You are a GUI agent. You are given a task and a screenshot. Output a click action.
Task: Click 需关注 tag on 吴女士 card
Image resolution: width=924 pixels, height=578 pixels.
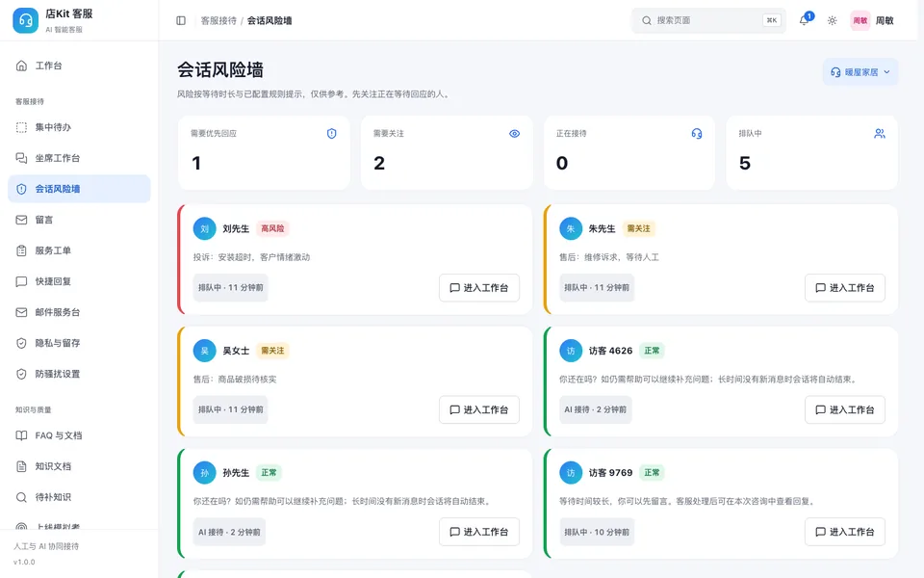[x=272, y=351]
